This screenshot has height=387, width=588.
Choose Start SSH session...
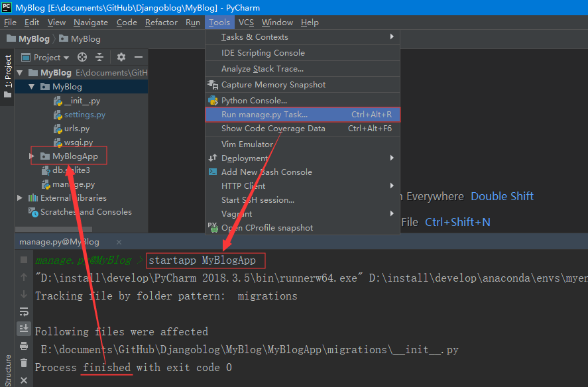[303, 200]
